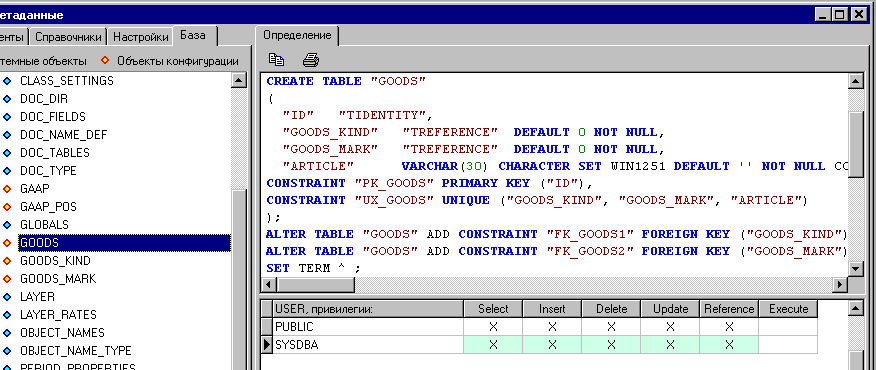Viewport: 876px width, 370px height.
Task: Switch to the Настройки tab
Action: [141, 37]
